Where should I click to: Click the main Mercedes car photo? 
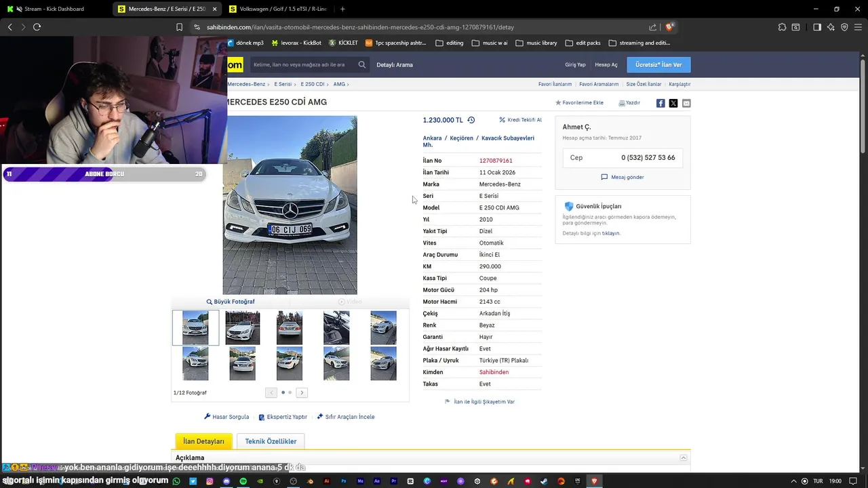tap(290, 205)
